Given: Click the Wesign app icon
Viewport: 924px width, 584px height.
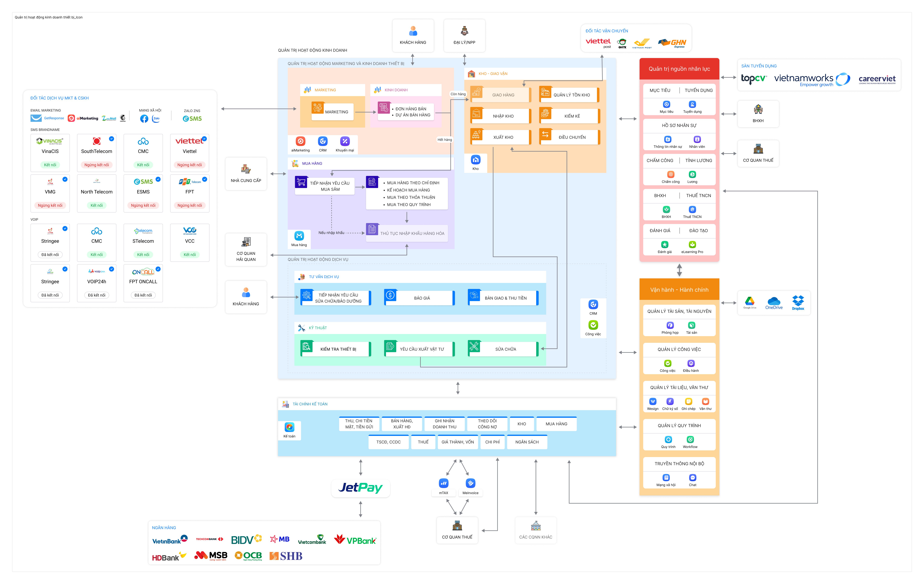Looking at the screenshot, I should 653,402.
